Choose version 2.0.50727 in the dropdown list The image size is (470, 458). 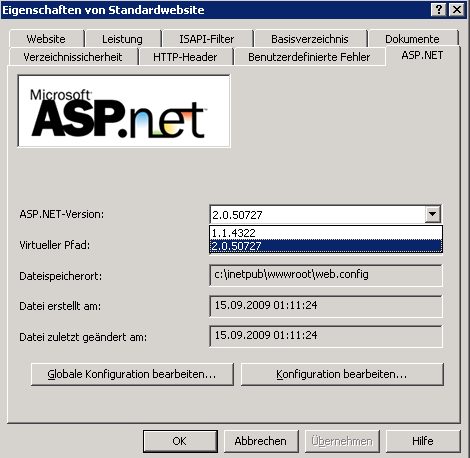tap(326, 246)
